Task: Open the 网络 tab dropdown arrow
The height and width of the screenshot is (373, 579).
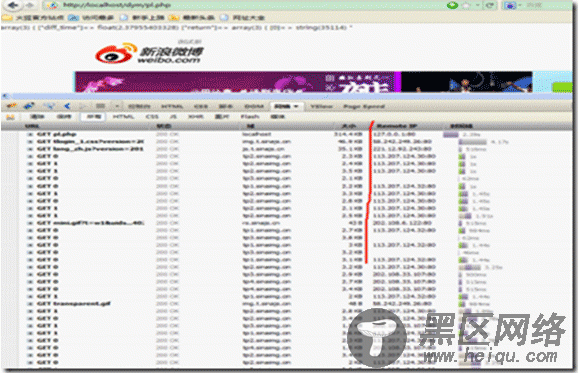Action: click(297, 106)
